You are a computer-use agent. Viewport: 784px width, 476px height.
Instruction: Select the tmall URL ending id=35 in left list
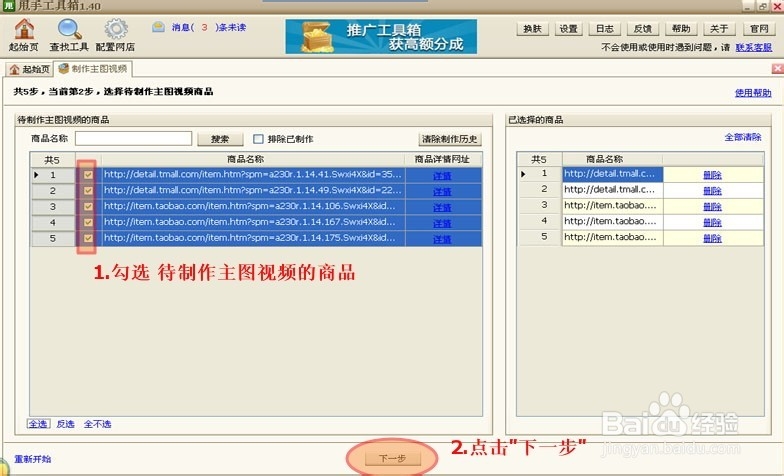(x=253, y=174)
